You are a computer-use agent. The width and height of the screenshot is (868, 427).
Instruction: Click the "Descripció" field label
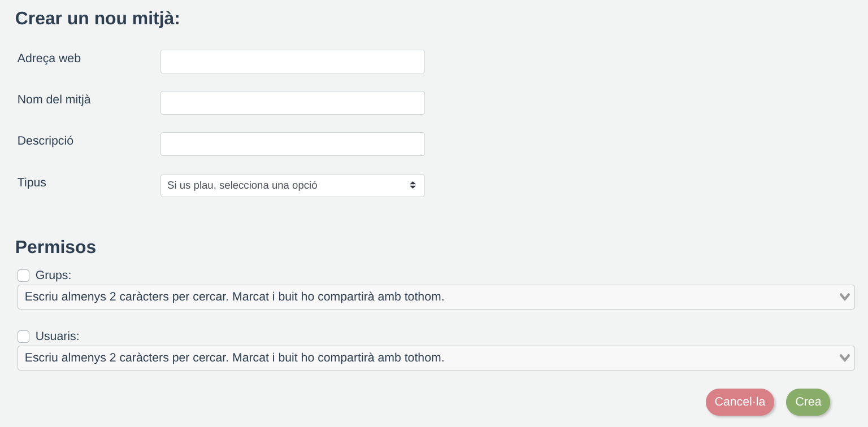(x=46, y=141)
